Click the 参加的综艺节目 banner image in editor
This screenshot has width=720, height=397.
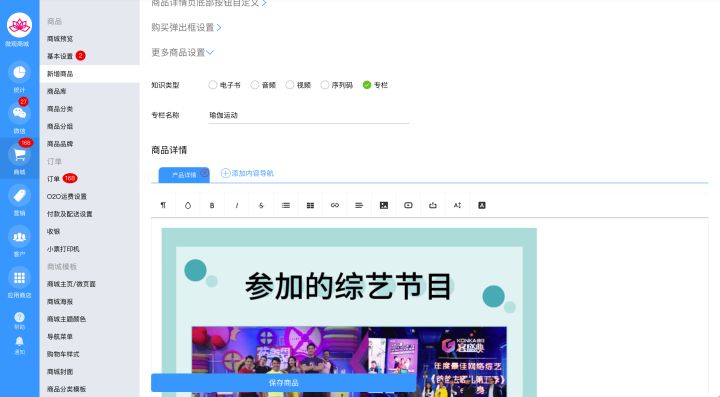[349, 312]
